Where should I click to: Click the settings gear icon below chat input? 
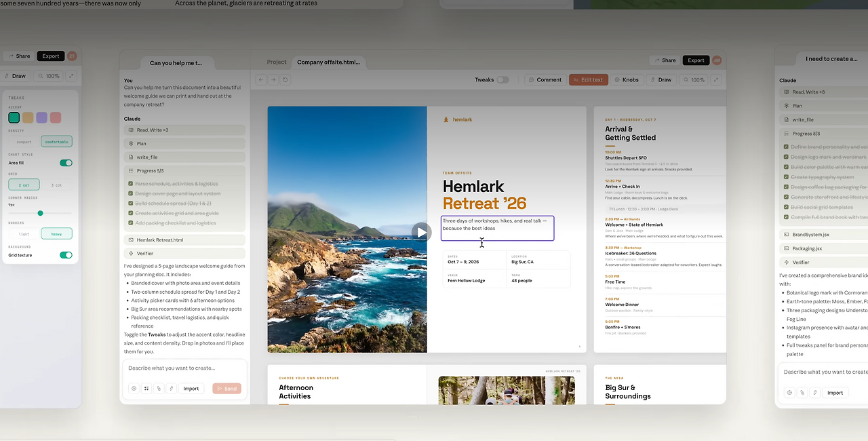coord(134,389)
